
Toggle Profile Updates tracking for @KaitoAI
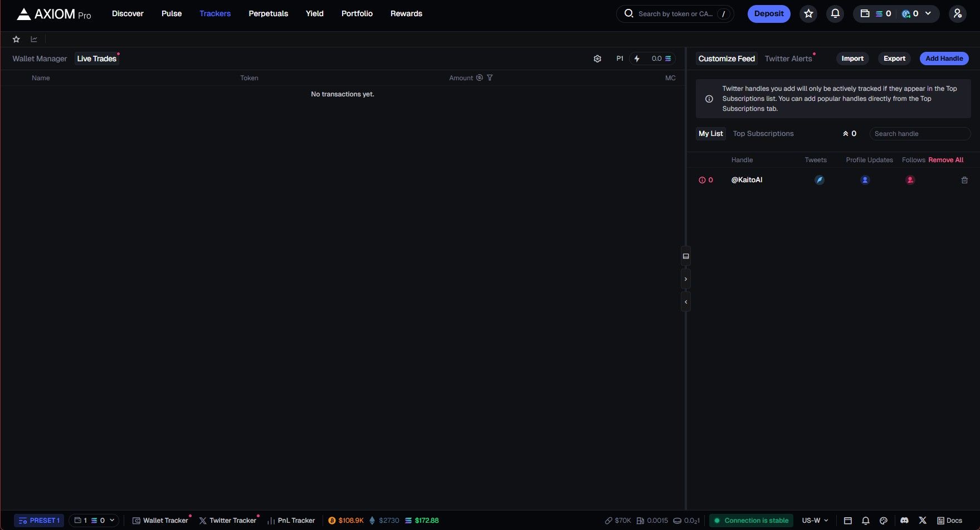pos(865,180)
